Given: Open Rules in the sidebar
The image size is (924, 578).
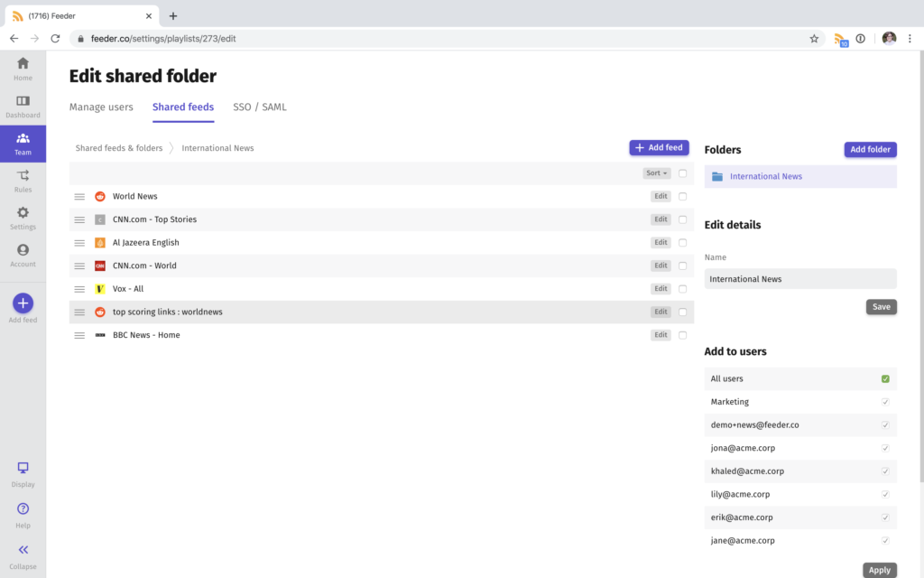Looking at the screenshot, I should (23, 181).
